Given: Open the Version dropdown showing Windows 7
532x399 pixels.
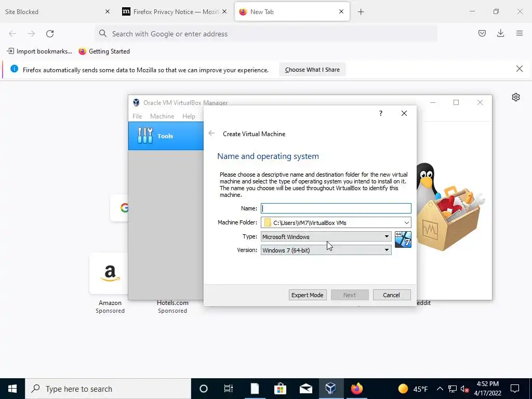Looking at the screenshot, I should coord(326,250).
